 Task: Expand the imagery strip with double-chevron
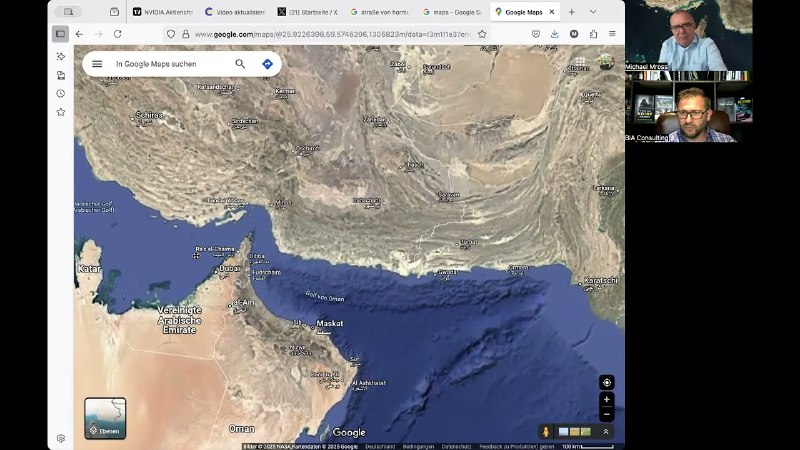pyautogui.click(x=606, y=432)
